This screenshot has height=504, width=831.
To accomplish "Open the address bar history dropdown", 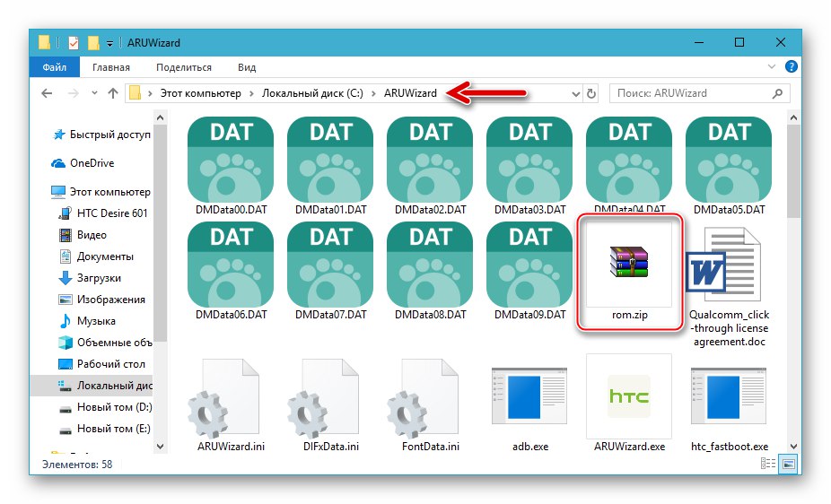I will 576,93.
